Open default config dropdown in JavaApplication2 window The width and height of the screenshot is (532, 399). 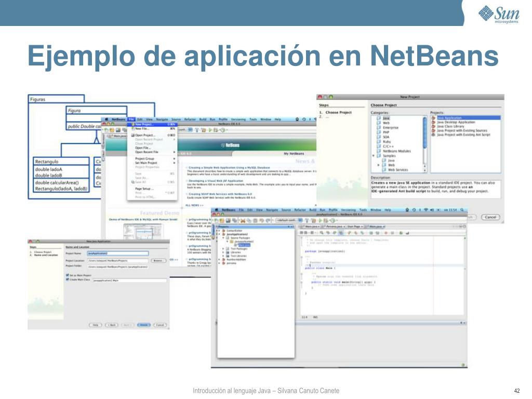[288, 220]
